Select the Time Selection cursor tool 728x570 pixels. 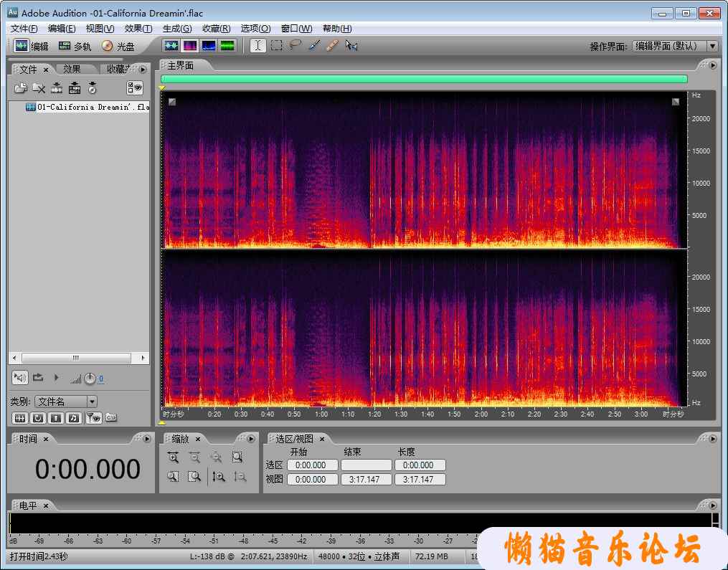pos(258,45)
